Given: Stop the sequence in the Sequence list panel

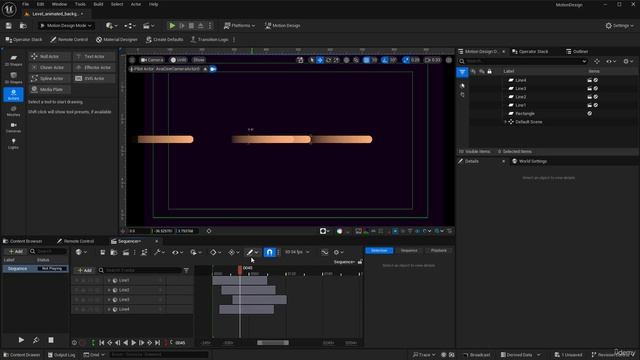Looking at the screenshot, I should pos(51,340).
